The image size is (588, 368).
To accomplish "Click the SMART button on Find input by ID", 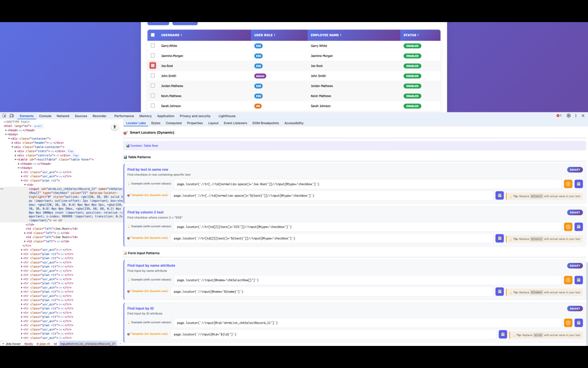I will tap(574, 308).
